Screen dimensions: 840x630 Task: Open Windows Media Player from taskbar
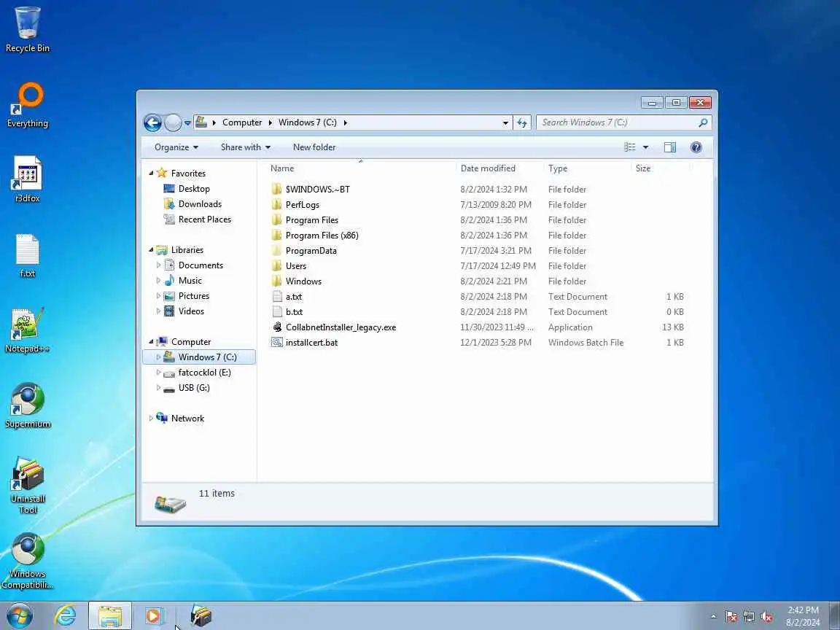154,616
